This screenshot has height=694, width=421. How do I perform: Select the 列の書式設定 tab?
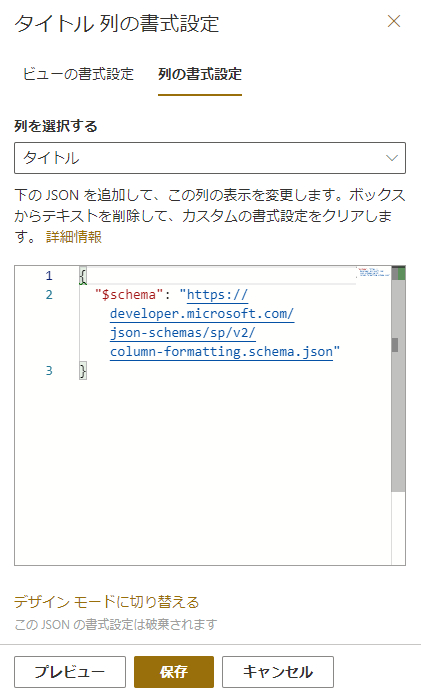click(x=200, y=74)
